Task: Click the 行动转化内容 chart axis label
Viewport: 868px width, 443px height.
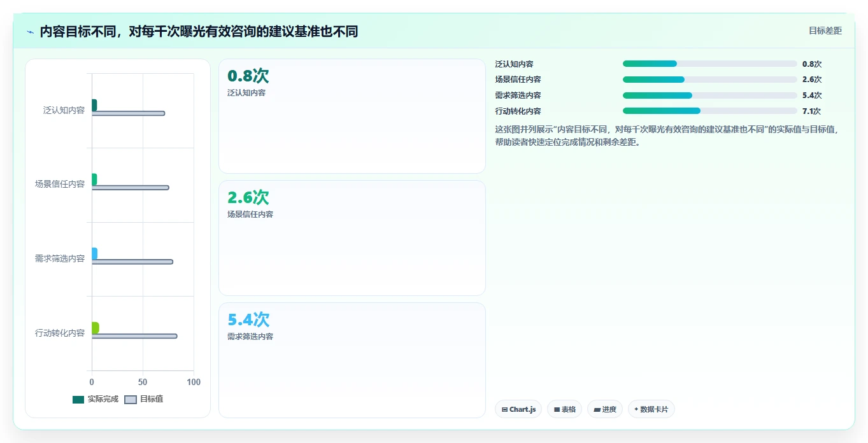Action: click(60, 333)
